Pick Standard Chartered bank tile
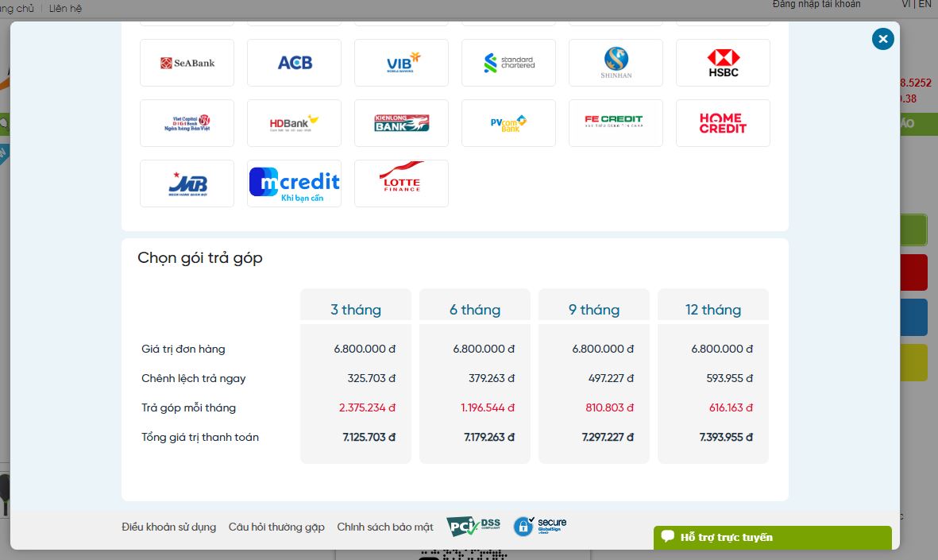Screen dimensions: 938x560 click(508, 63)
